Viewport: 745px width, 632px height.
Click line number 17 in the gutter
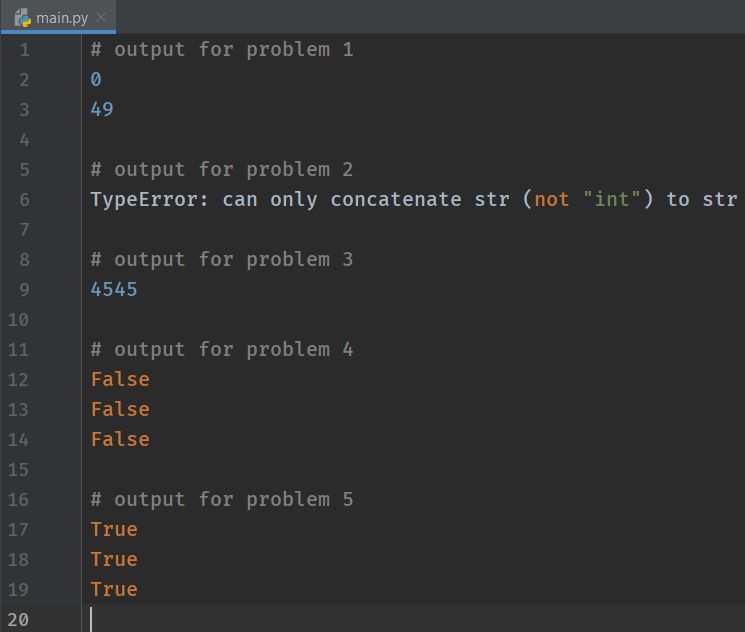(x=20, y=529)
